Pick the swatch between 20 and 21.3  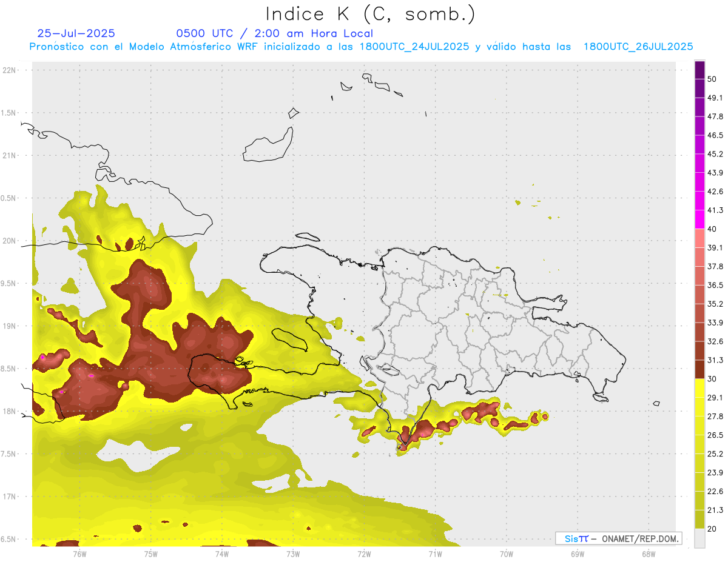coord(699,519)
